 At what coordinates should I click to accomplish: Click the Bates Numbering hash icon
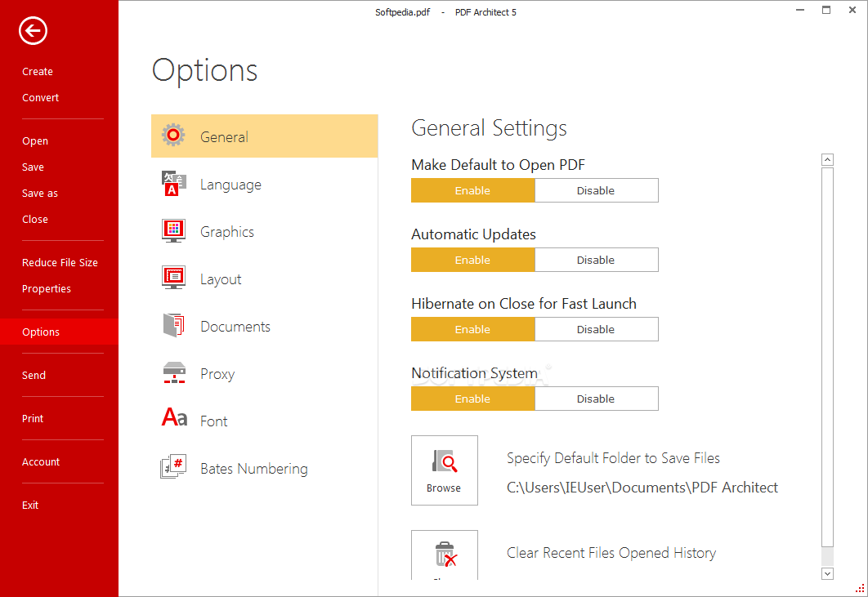coord(173,467)
